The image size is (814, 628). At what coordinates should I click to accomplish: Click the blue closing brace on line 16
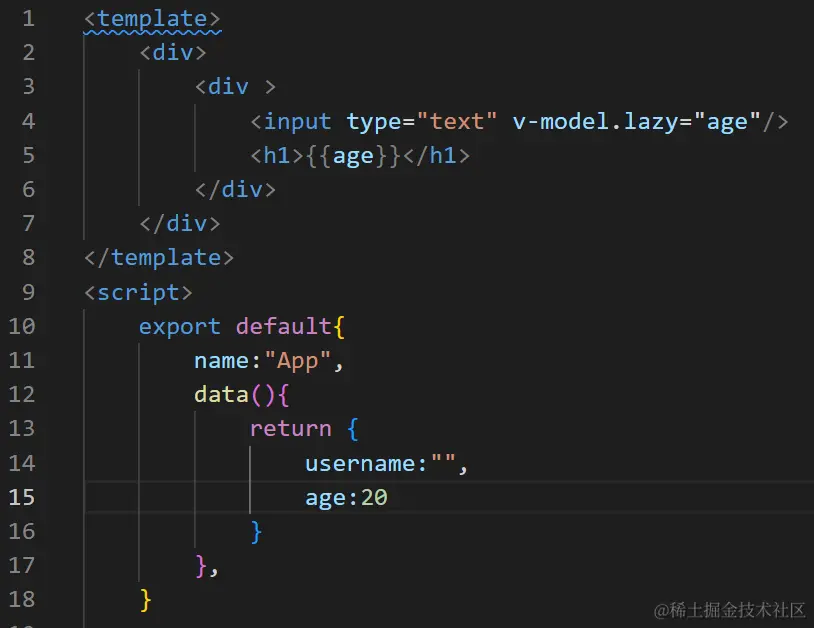tap(256, 532)
